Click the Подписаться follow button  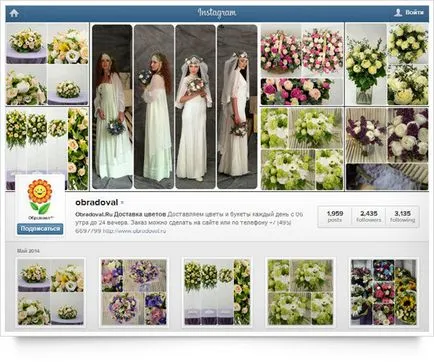coord(40,229)
